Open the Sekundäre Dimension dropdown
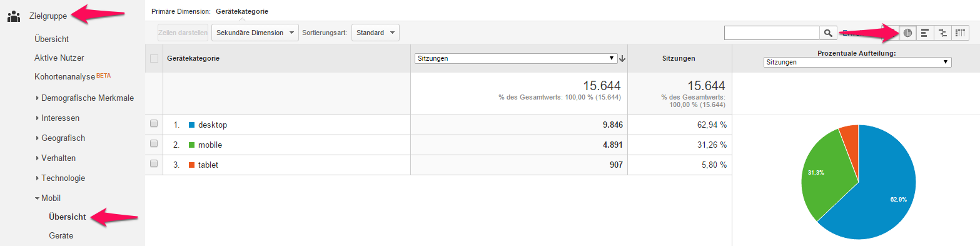980x246 pixels. click(255, 33)
